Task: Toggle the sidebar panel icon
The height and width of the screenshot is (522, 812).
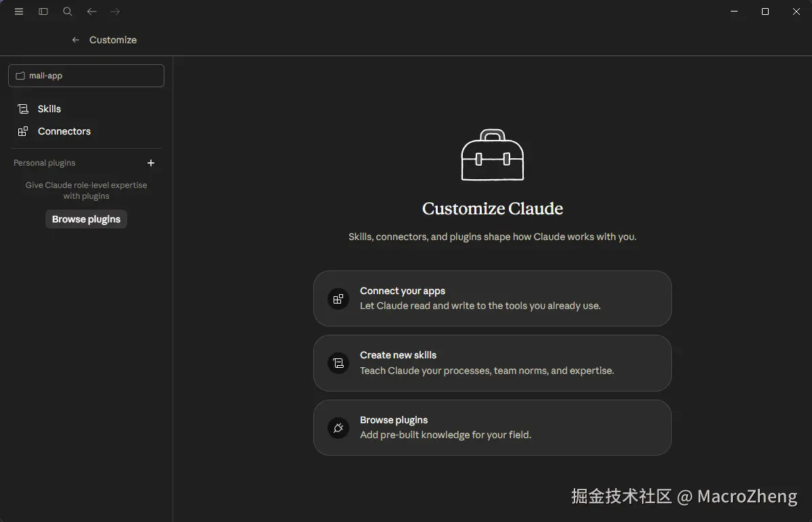Action: pyautogui.click(x=43, y=11)
